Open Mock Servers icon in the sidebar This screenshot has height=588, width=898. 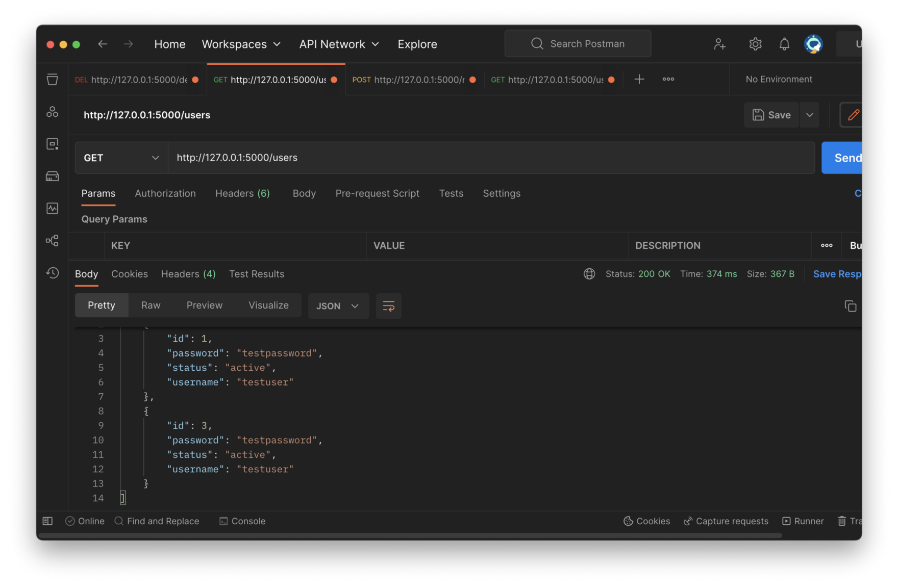click(x=52, y=176)
